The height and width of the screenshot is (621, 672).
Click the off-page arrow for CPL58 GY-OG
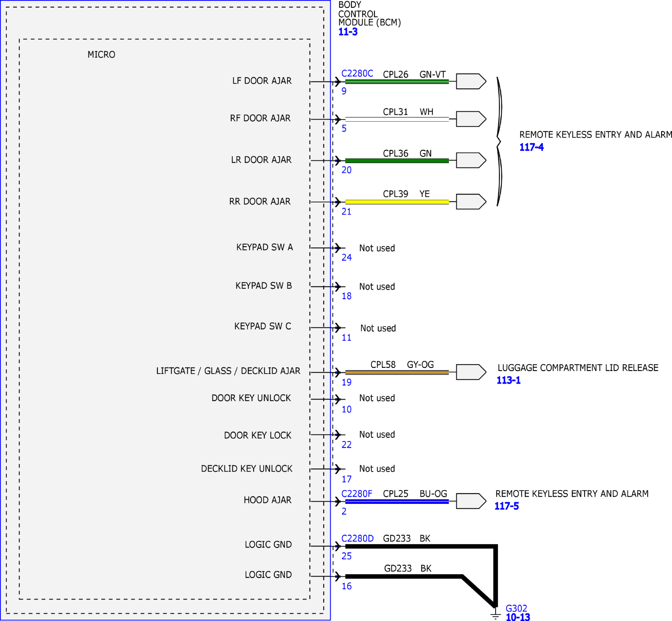coord(471,372)
